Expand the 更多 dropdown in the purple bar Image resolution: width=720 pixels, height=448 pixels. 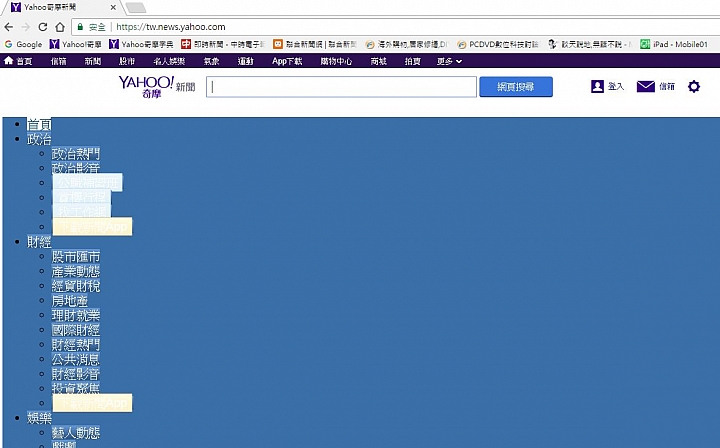[x=449, y=61]
